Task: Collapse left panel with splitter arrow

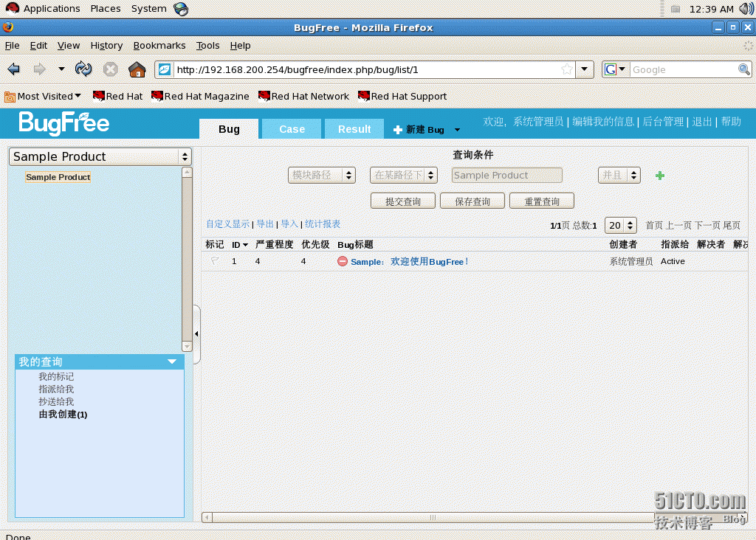Action: click(x=196, y=334)
